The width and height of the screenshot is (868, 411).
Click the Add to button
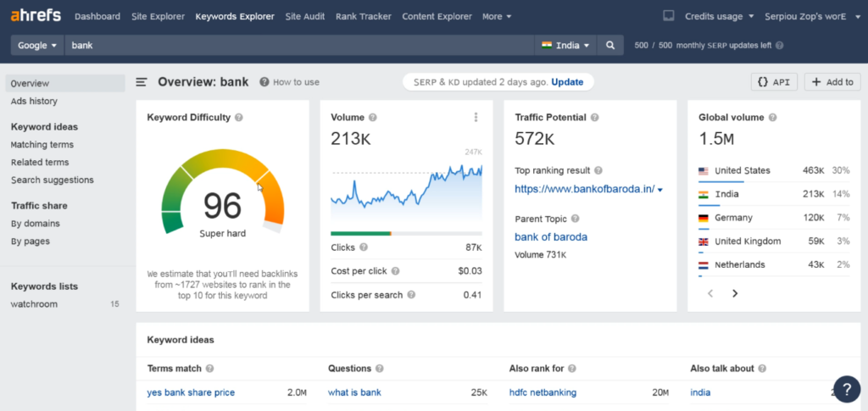point(832,82)
